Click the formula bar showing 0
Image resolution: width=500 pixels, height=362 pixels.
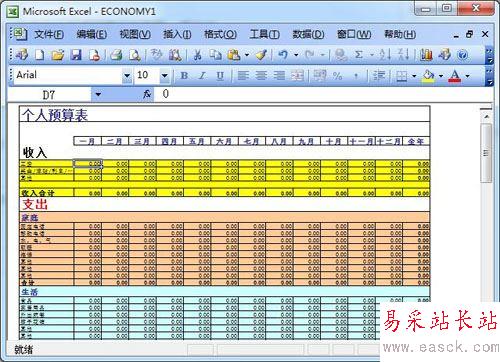pos(322,94)
